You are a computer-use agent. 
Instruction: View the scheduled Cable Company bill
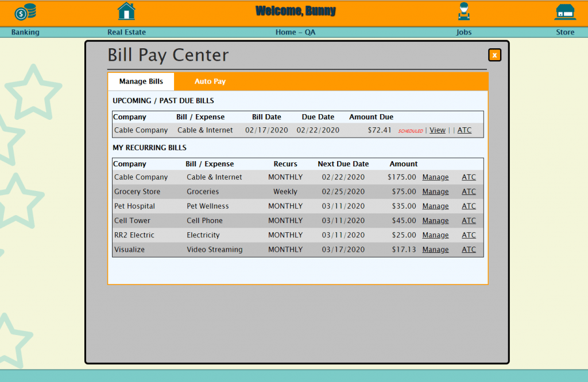pos(438,130)
